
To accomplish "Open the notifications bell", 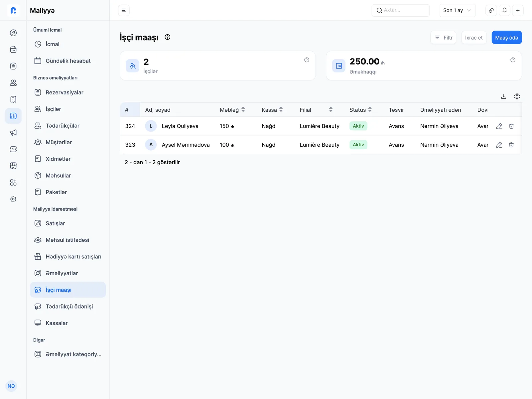I will (504, 10).
